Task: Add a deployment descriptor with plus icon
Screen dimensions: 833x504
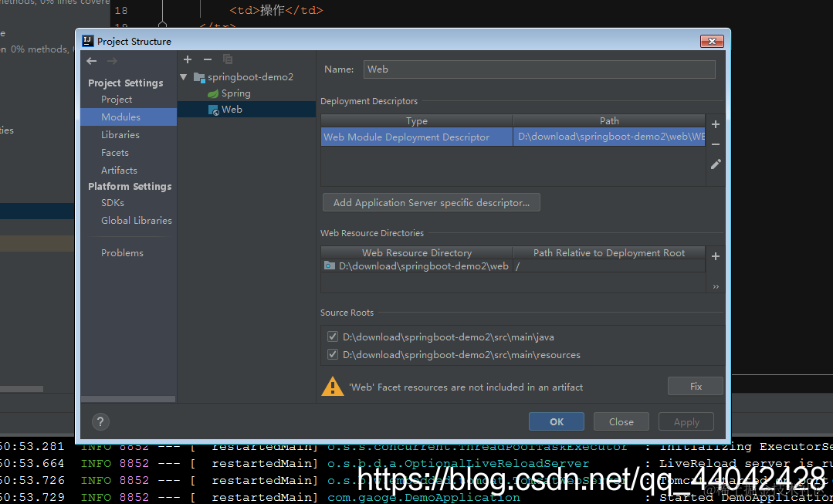Action: 716,124
